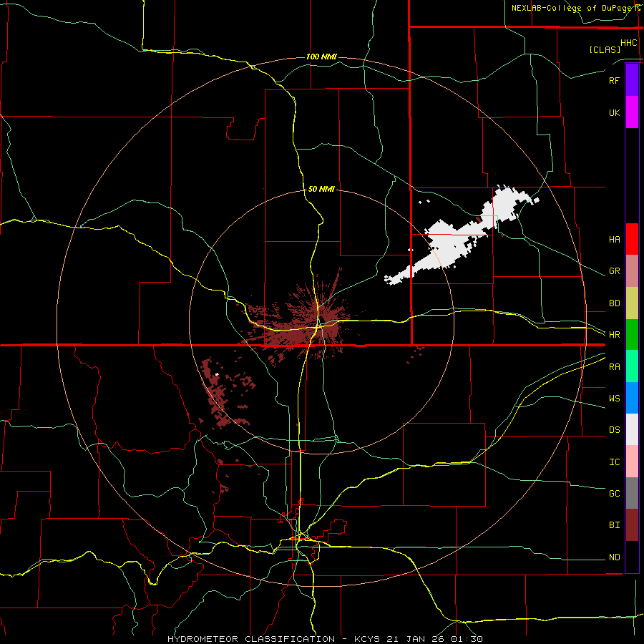This screenshot has width=644, height=644.
Task: Click the [CLAS] units label
Action: tap(605, 49)
